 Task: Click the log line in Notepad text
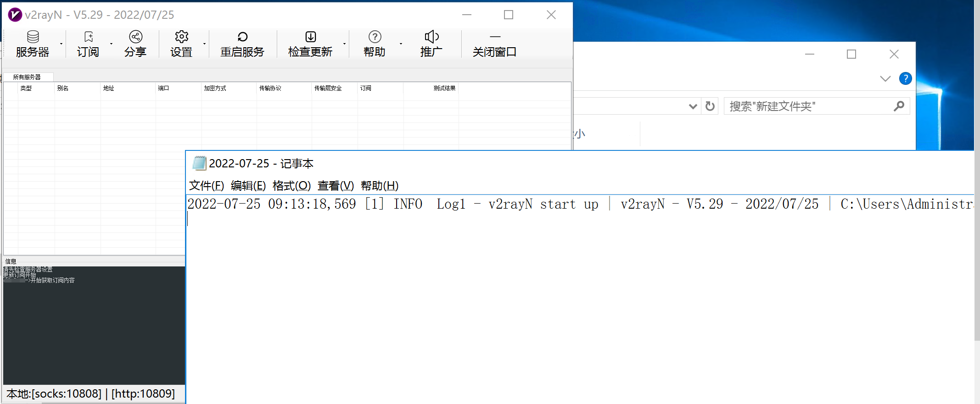(x=580, y=204)
